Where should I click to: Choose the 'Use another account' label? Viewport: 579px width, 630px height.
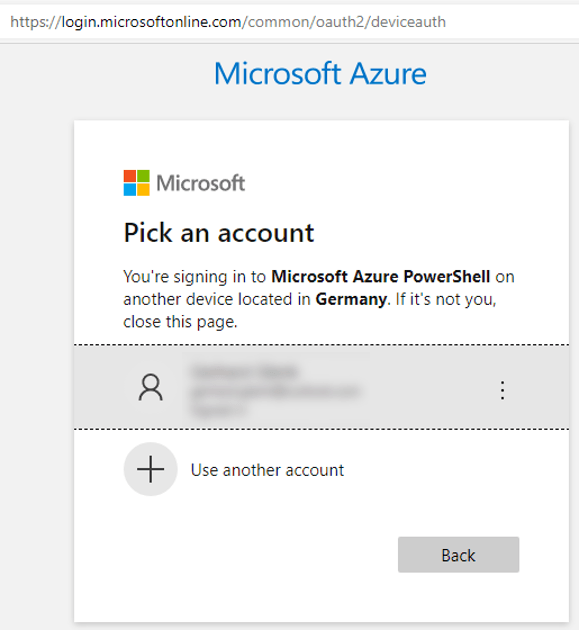coord(267,470)
